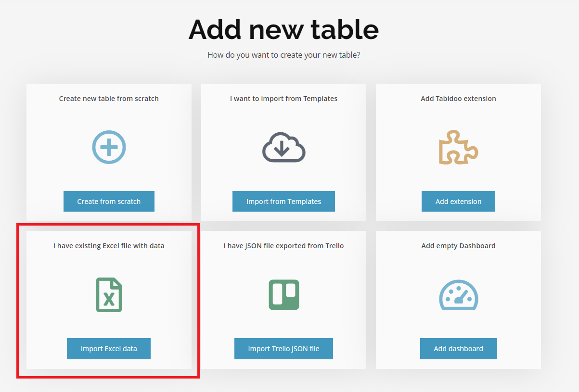
Task: Click 'How do you want to create' subtitle
Action: pos(283,55)
